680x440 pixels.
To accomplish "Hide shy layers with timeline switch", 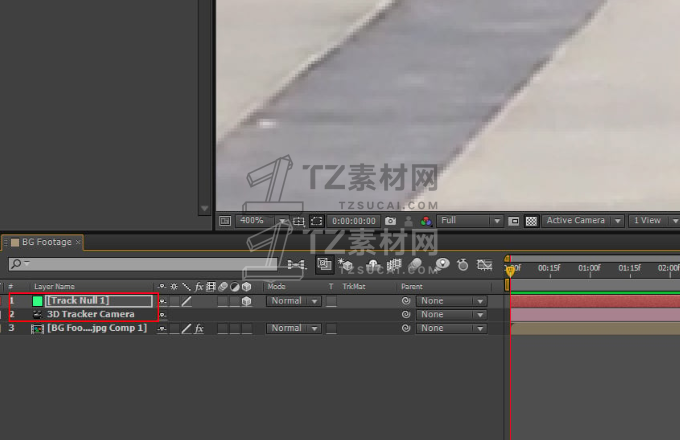I will (x=373, y=264).
